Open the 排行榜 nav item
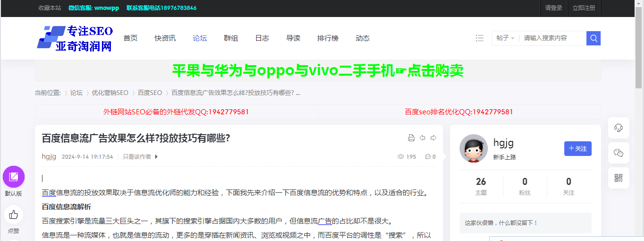The width and height of the screenshot is (644, 241). pos(328,38)
